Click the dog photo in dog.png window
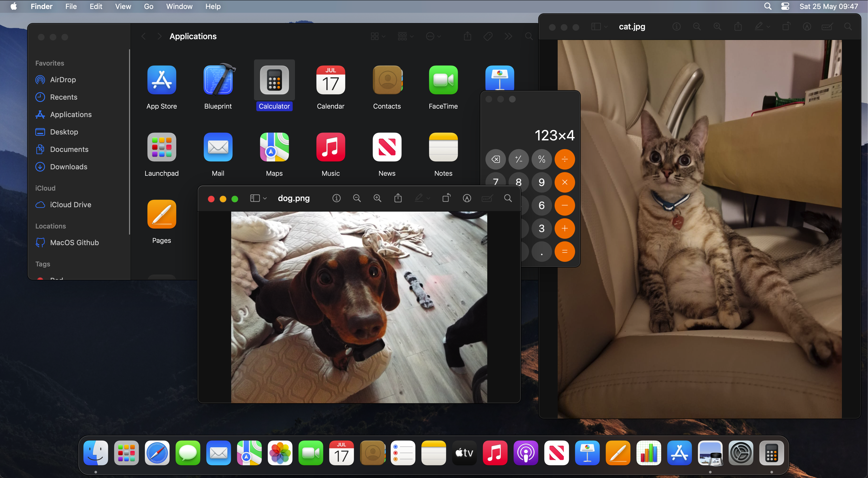This screenshot has width=868, height=478. [359, 307]
